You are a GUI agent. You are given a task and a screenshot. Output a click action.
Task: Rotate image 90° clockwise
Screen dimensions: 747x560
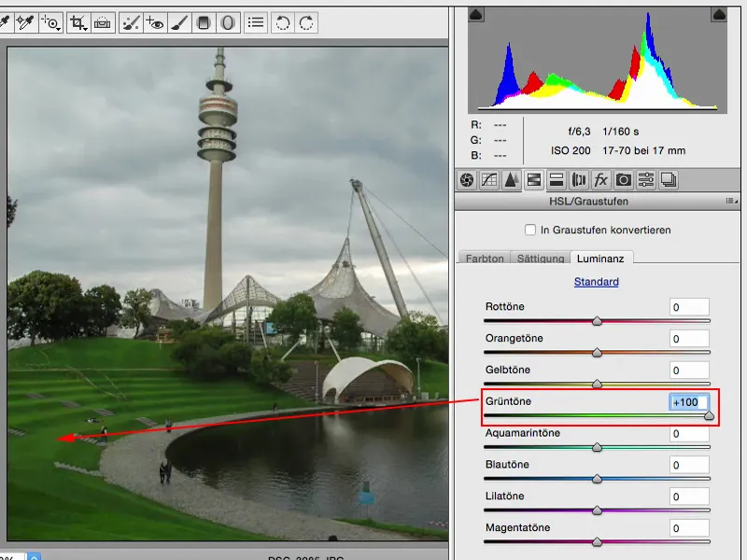[x=306, y=22]
